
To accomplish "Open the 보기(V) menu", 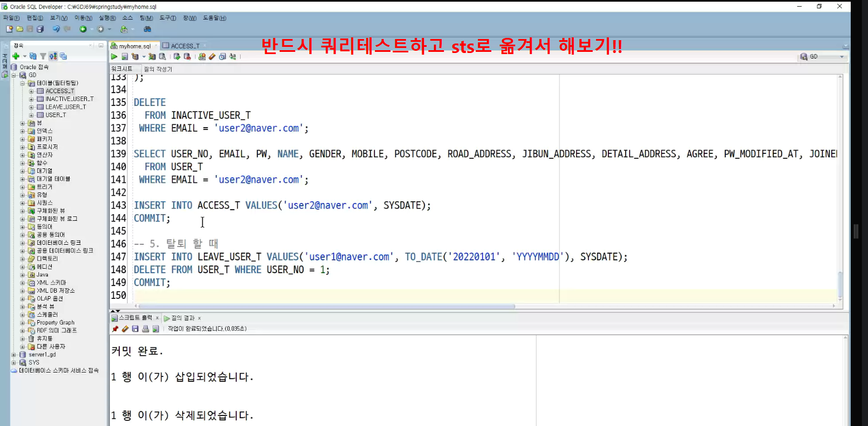I will pyautogui.click(x=58, y=18).
